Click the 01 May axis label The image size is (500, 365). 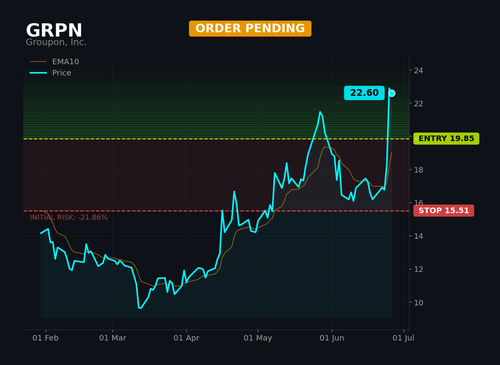pyautogui.click(x=258, y=338)
